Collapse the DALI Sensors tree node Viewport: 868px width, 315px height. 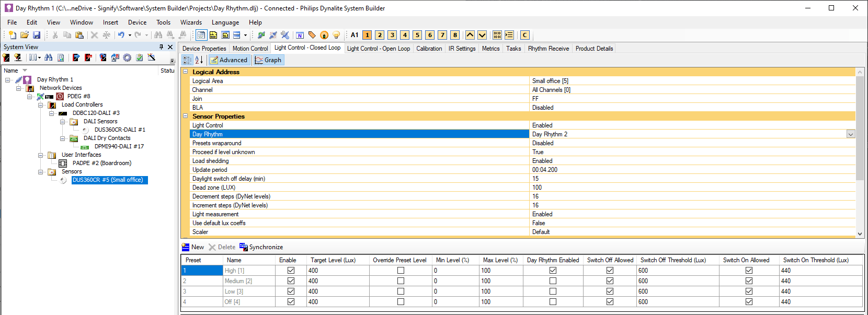(62, 122)
